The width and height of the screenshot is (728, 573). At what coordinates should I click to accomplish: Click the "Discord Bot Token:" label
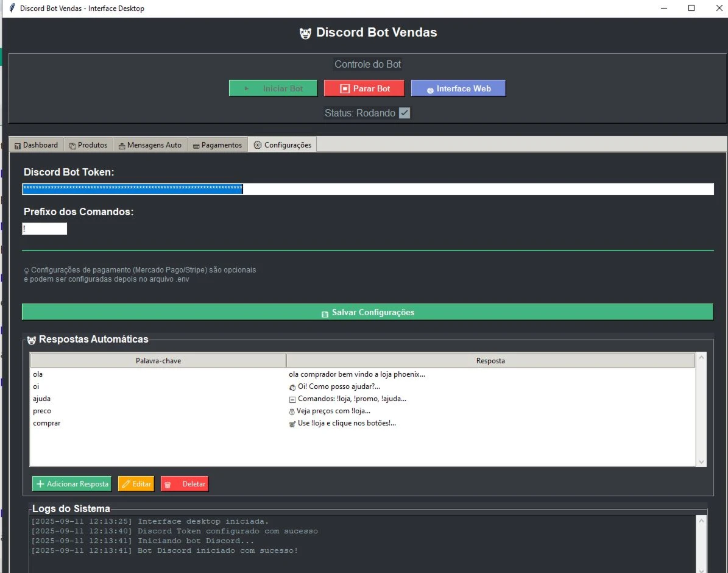pos(69,172)
